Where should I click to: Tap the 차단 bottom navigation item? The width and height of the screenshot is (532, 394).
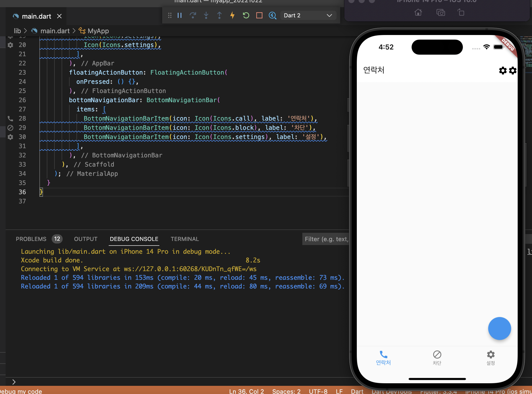(437, 358)
